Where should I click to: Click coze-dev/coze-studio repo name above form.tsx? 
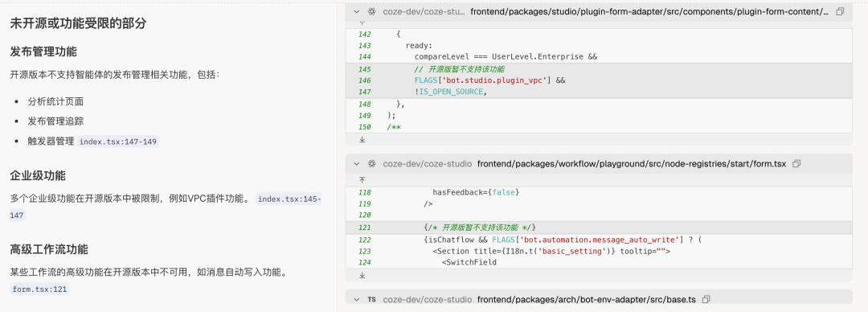tap(428, 164)
